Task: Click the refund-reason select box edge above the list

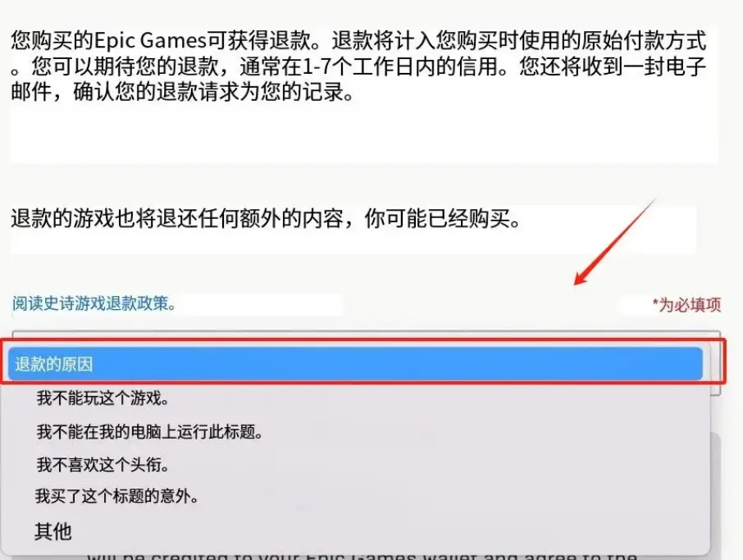Action: [x=366, y=335]
